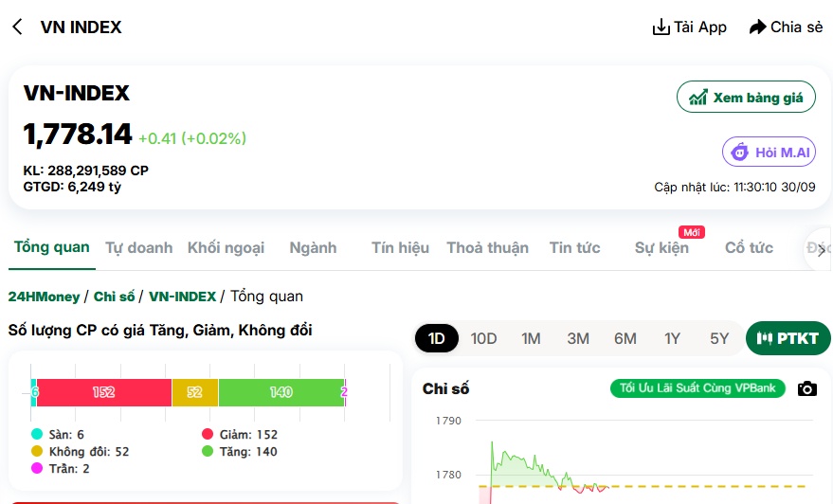Select the 1D chart range

click(436, 338)
